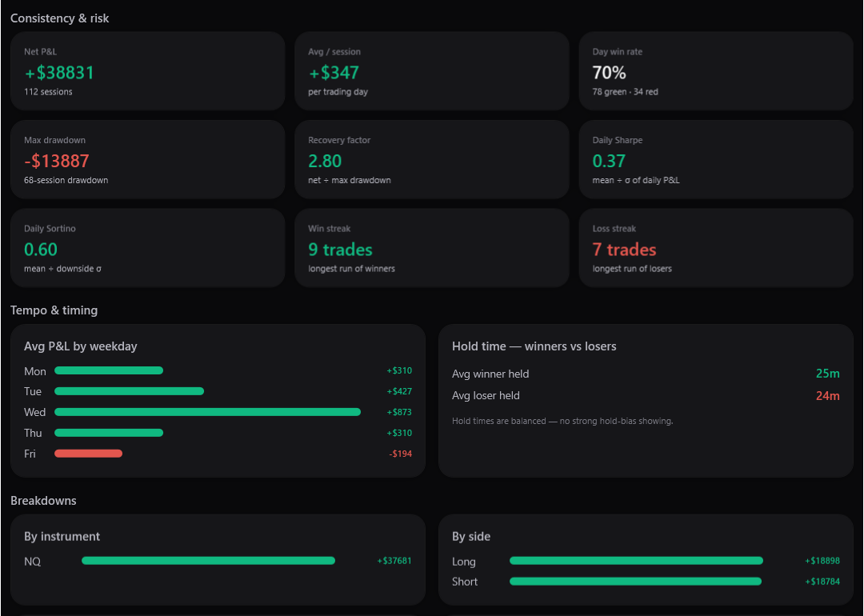Select 'longest run of winners' caption

click(351, 269)
